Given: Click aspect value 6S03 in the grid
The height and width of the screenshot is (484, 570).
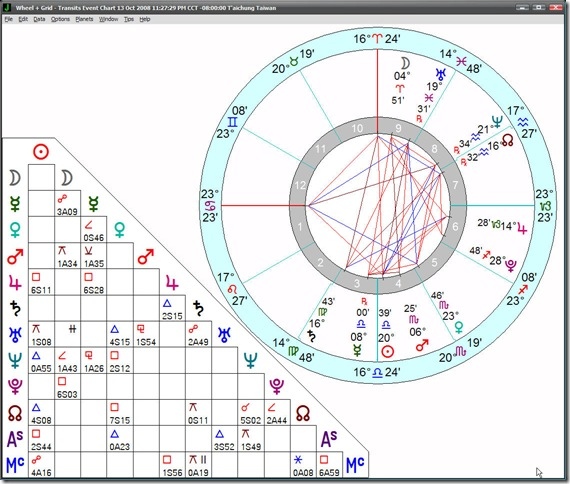Looking at the screenshot, I should pos(67,395).
